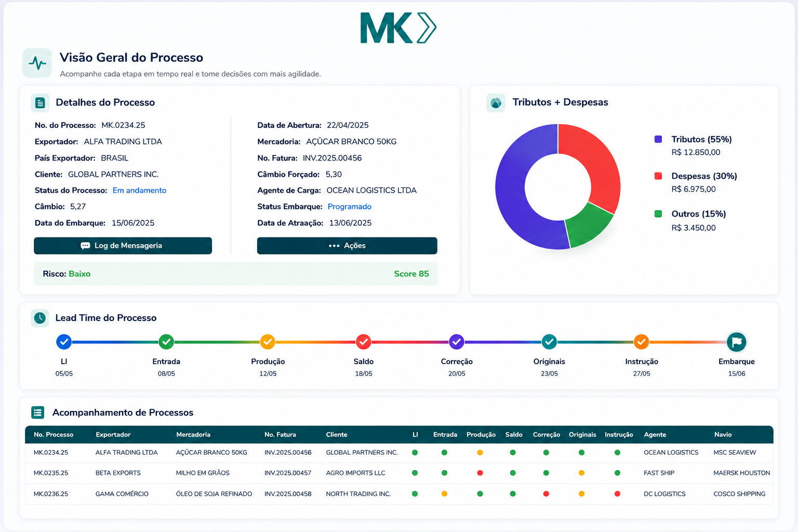Click the Exportador column header
The image size is (798, 532).
113,435
